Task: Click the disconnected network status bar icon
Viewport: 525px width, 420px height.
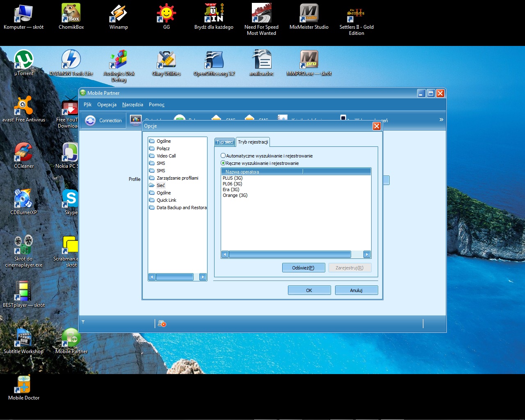Action: click(162, 324)
